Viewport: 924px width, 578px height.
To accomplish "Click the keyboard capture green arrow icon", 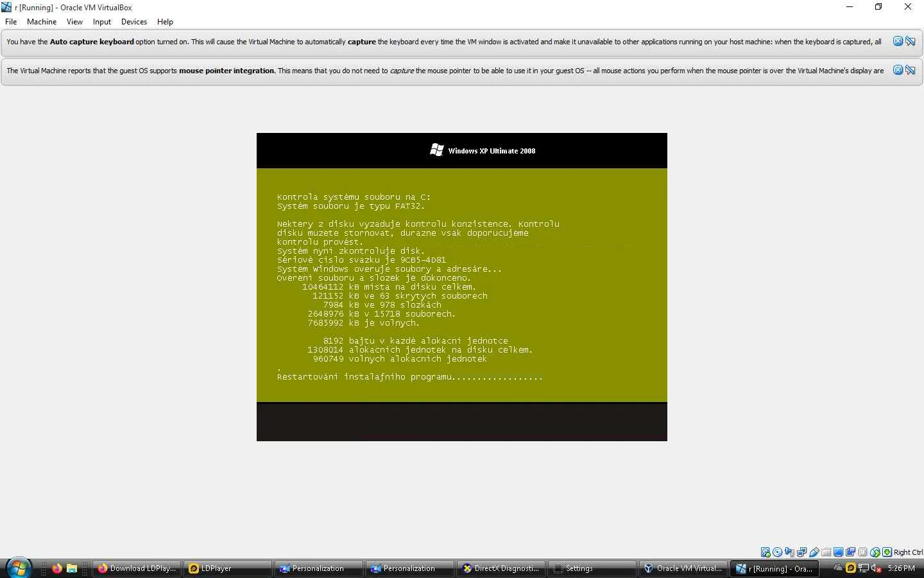I will click(887, 552).
